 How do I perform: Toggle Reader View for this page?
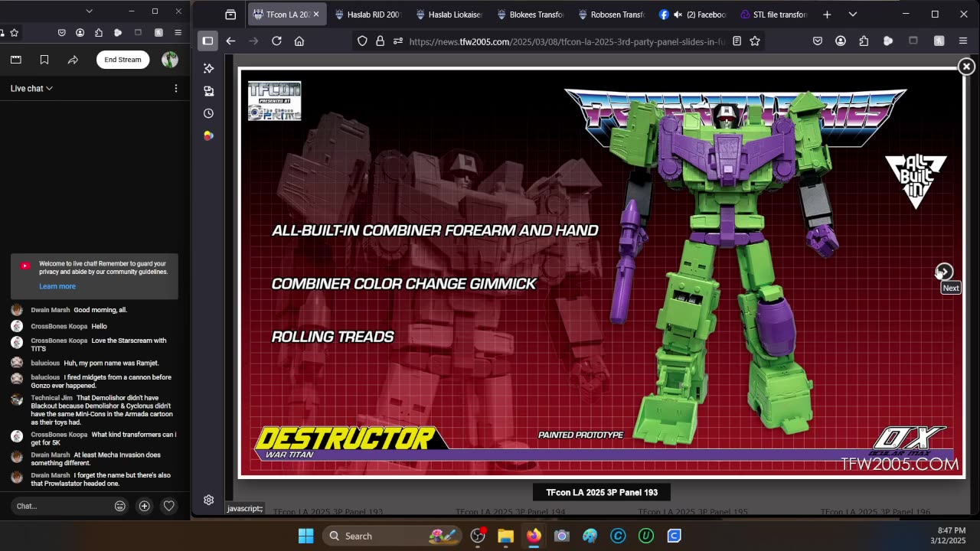tap(737, 41)
